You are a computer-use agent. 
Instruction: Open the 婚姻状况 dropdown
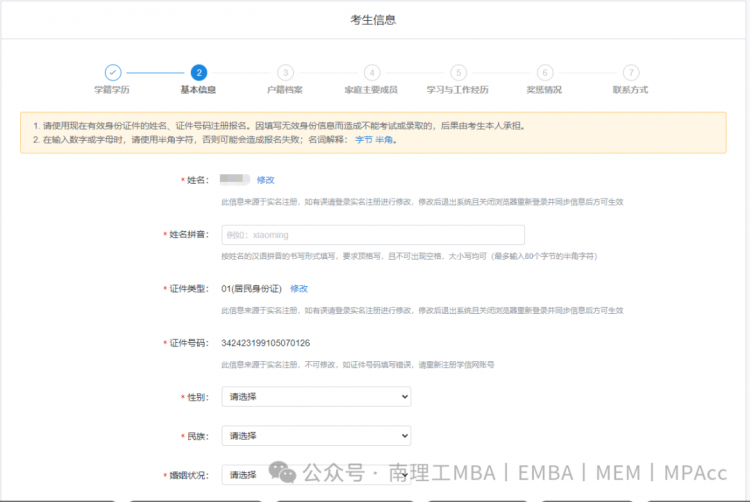(316, 475)
